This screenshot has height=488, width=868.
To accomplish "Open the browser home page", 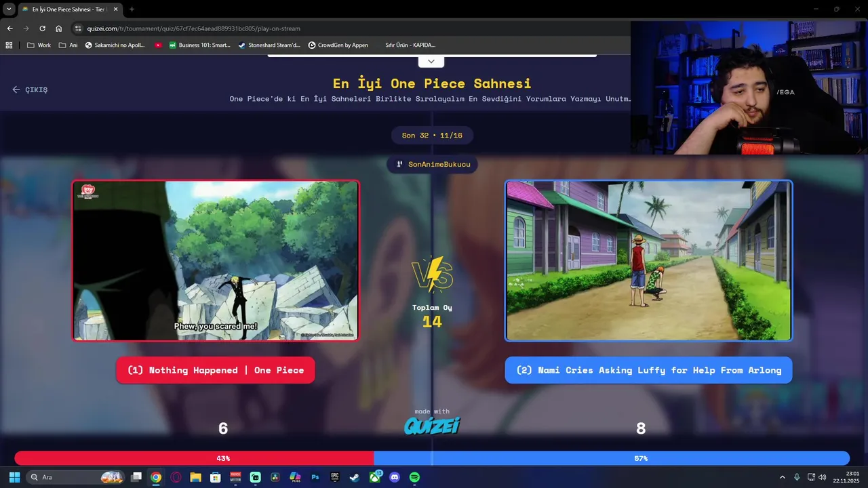I will tap(58, 28).
